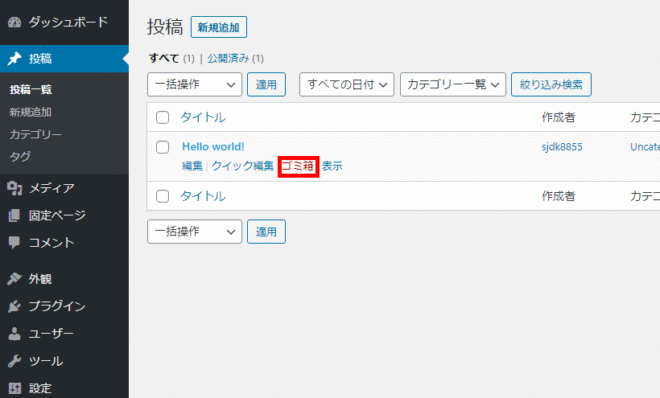Click the pages icon for 固定ページ
Image resolution: width=660 pixels, height=398 pixels.
[x=14, y=215]
